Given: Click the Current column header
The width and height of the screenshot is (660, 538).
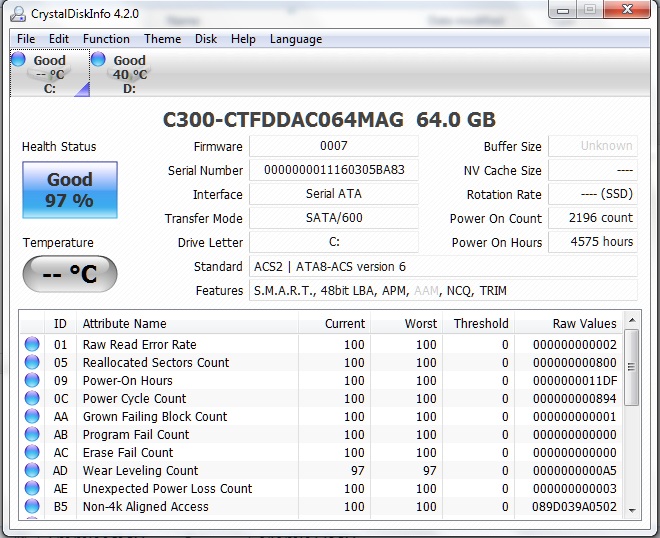Looking at the screenshot, I should (335, 323).
